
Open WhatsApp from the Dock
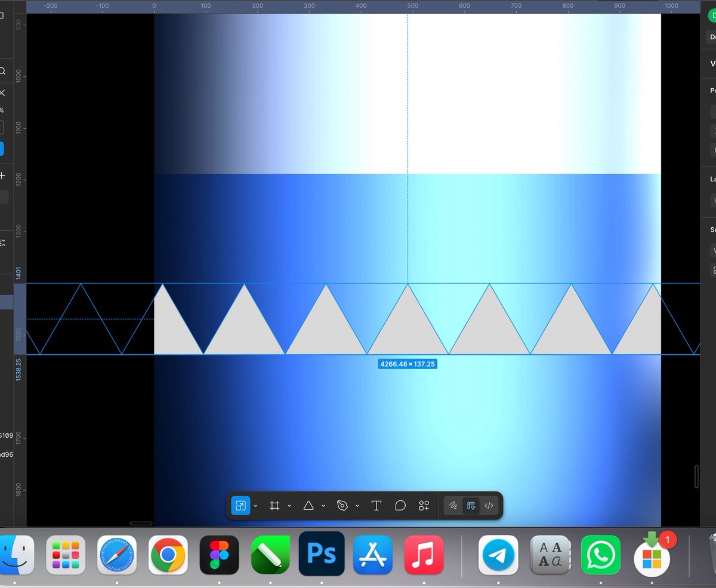601,555
